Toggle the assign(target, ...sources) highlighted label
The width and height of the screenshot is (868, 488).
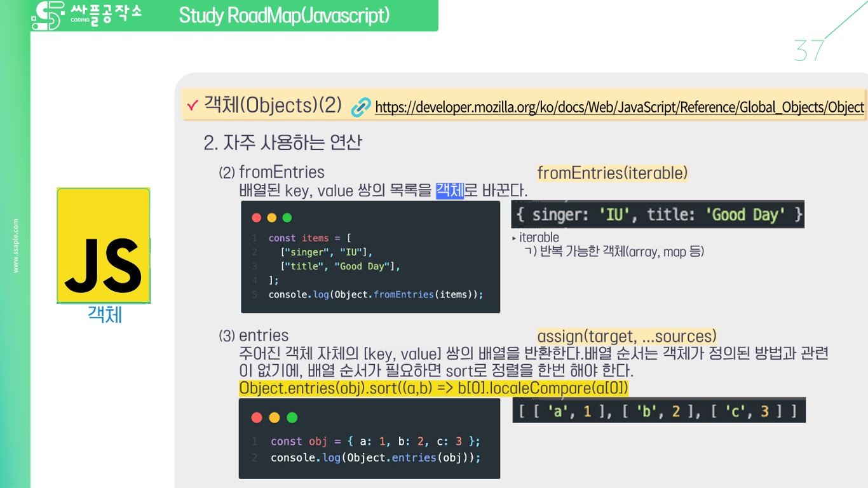(x=625, y=335)
